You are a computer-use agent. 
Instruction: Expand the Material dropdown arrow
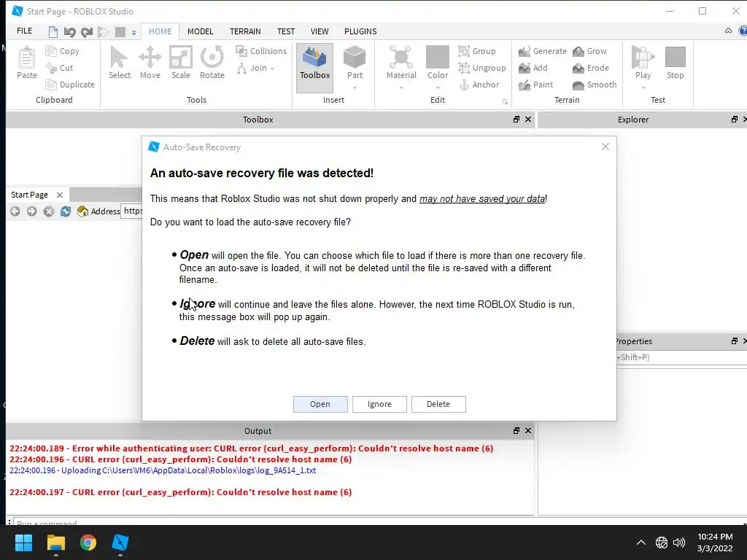click(x=401, y=87)
